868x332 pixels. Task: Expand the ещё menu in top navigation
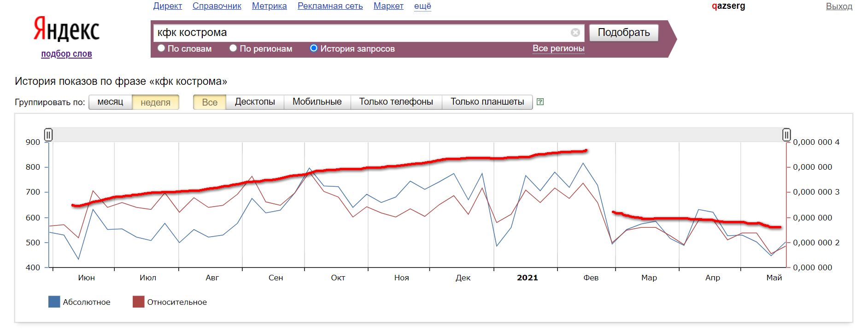tap(422, 6)
